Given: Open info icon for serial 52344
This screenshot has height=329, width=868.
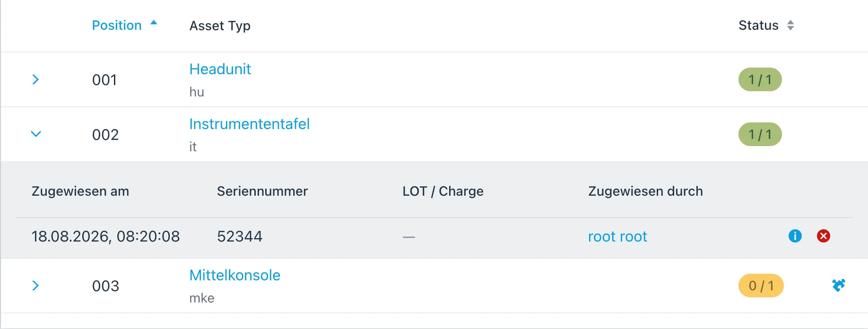Looking at the screenshot, I should [x=795, y=236].
